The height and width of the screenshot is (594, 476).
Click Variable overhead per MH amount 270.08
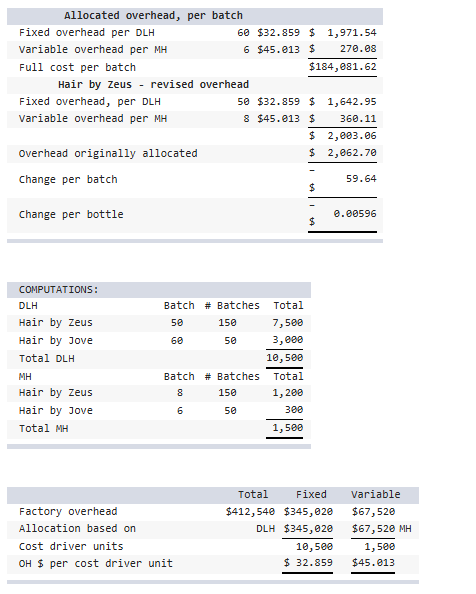[358, 49]
